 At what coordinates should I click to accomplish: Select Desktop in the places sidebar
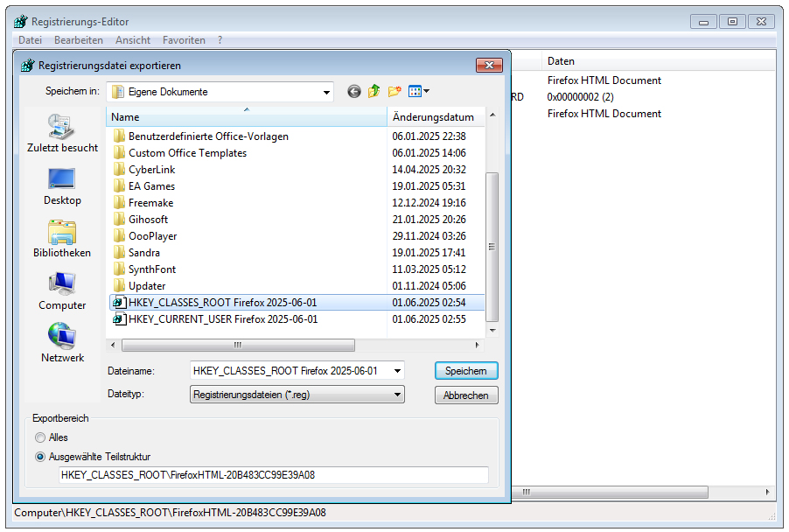[61, 186]
